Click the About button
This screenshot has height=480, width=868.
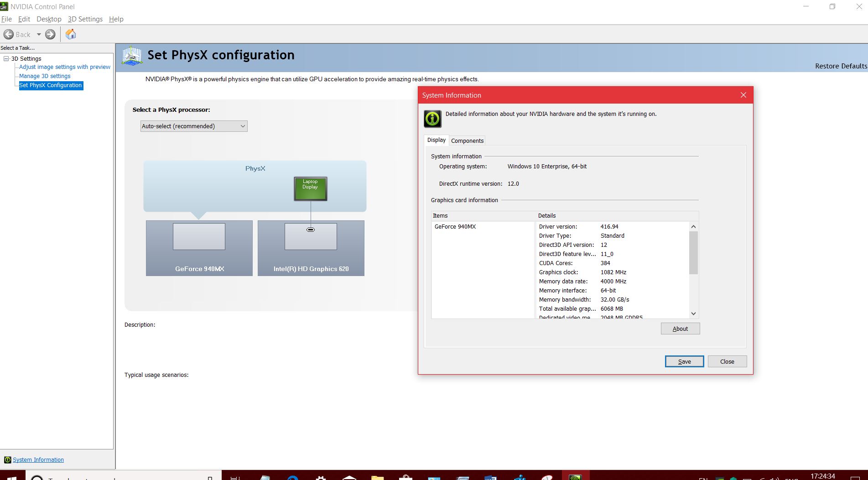click(680, 329)
